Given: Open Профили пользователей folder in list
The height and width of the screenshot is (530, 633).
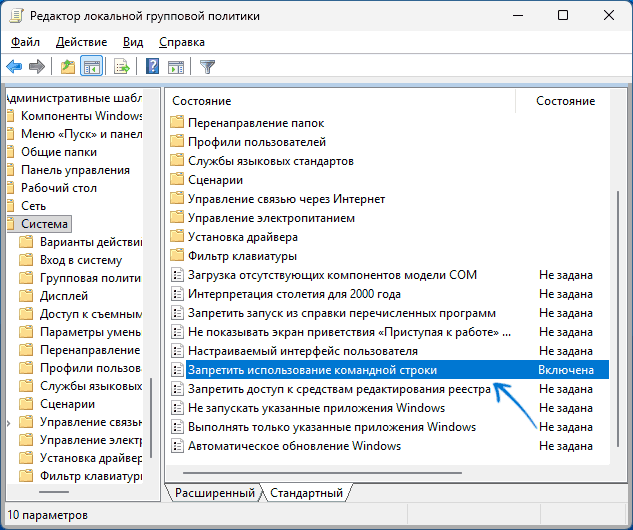Looking at the screenshot, I should coord(257,142).
